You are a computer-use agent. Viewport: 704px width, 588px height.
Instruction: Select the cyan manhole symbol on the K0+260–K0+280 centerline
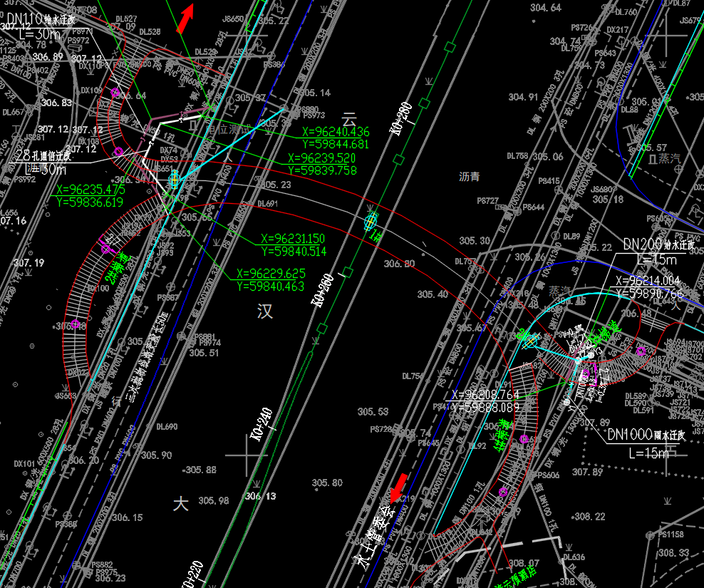pyautogui.click(x=371, y=222)
